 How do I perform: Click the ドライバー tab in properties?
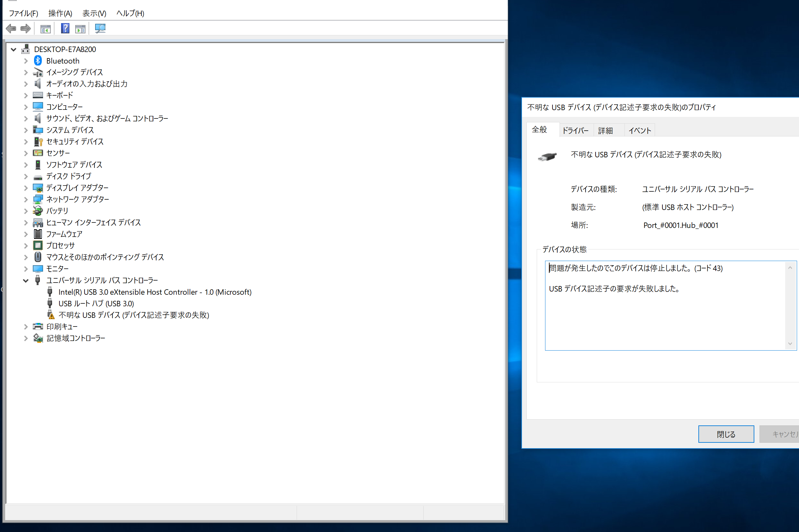[x=574, y=130]
